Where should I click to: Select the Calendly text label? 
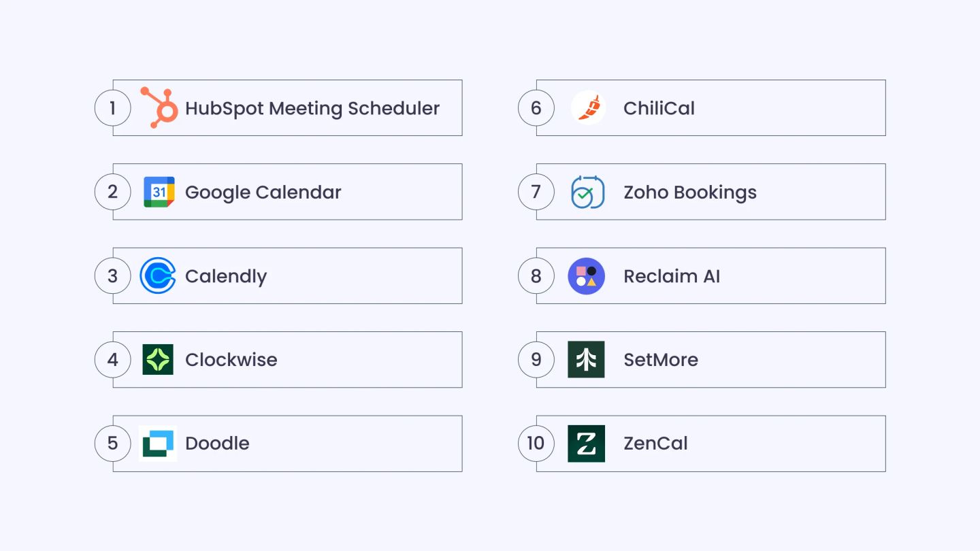pos(226,276)
